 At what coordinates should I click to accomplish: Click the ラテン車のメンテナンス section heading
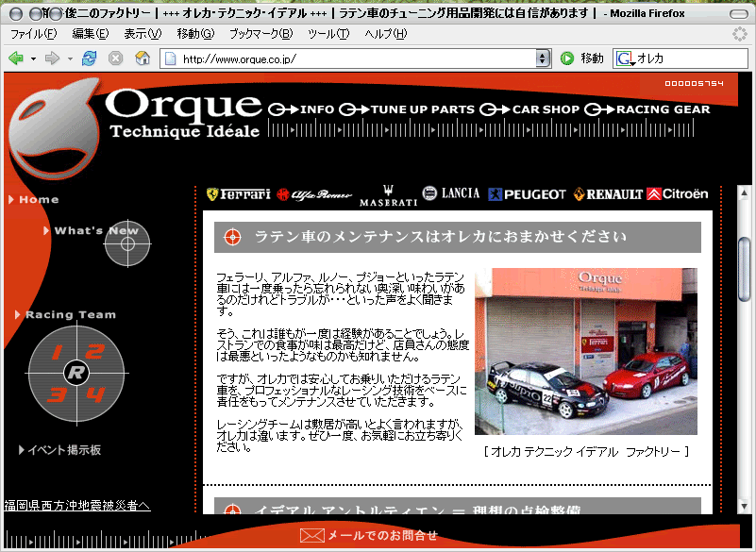pos(458,237)
